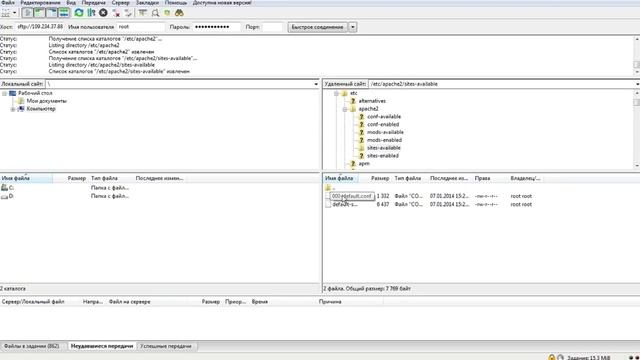Reconnect to the last server
Viewport: 640px width, 360px height.
pos(128,13)
